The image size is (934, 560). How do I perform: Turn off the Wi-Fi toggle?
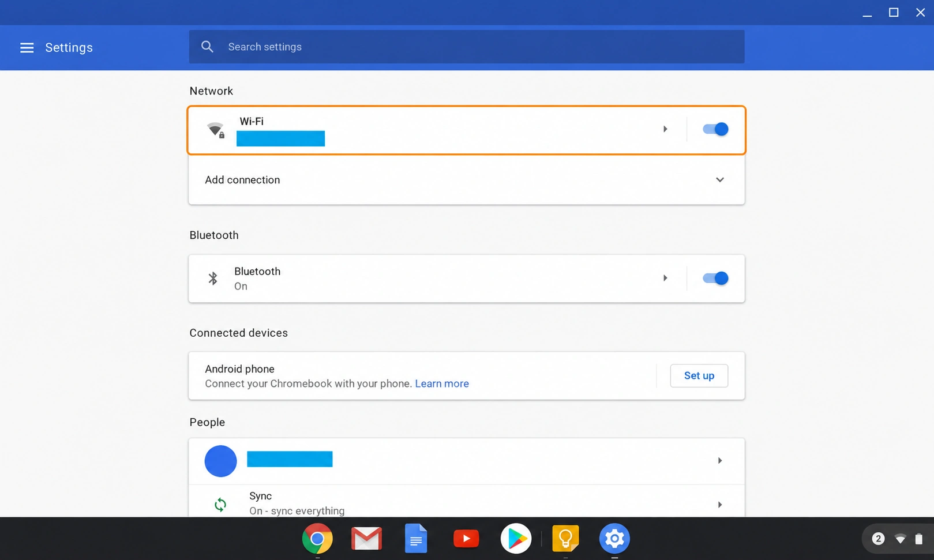715,129
